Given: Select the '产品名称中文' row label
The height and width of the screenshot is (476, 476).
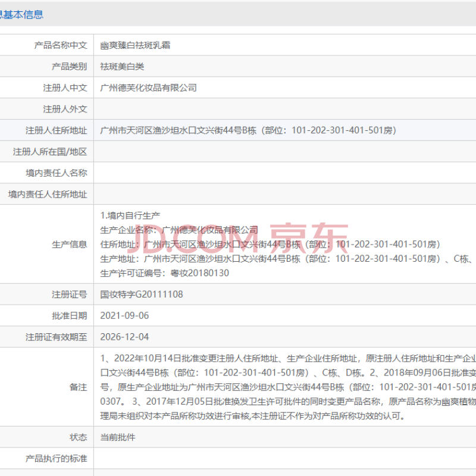Looking at the screenshot, I should coord(61,45).
